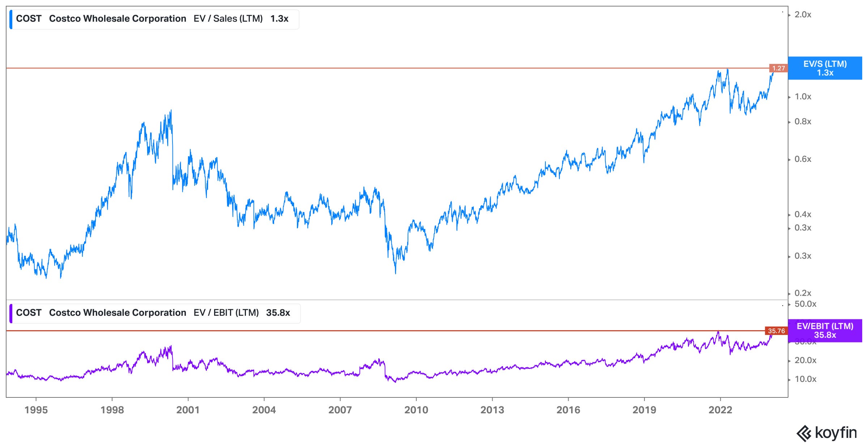
Task: Click the 1995 x-axis label
Action: click(x=36, y=410)
